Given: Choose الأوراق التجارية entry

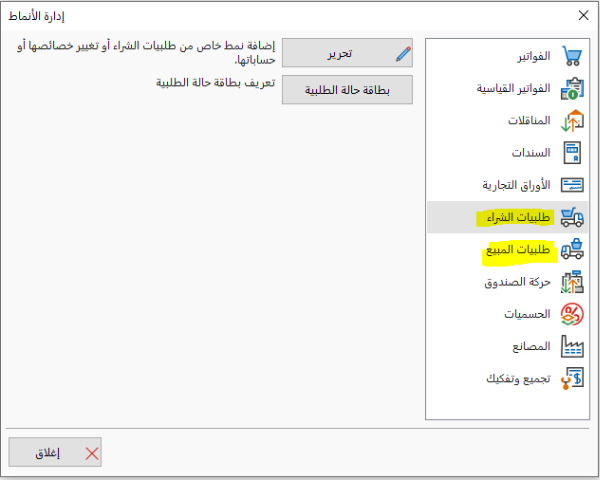Looking at the screenshot, I should [x=507, y=185].
